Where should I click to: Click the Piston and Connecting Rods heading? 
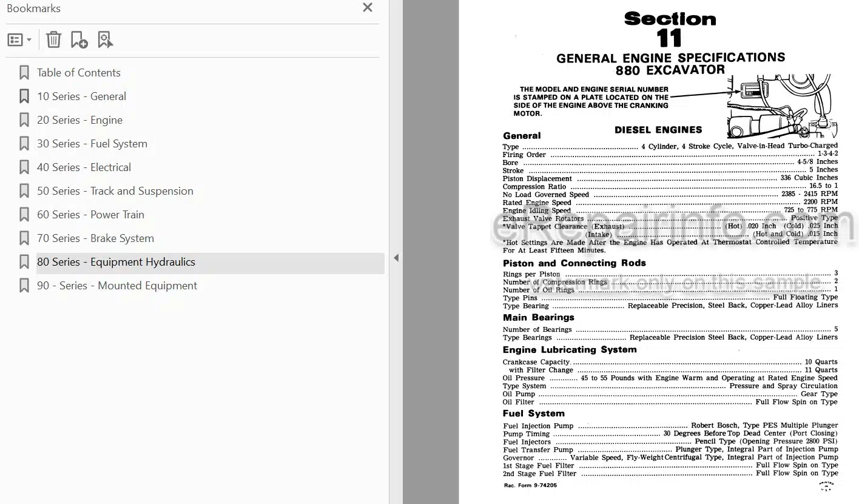(x=574, y=263)
